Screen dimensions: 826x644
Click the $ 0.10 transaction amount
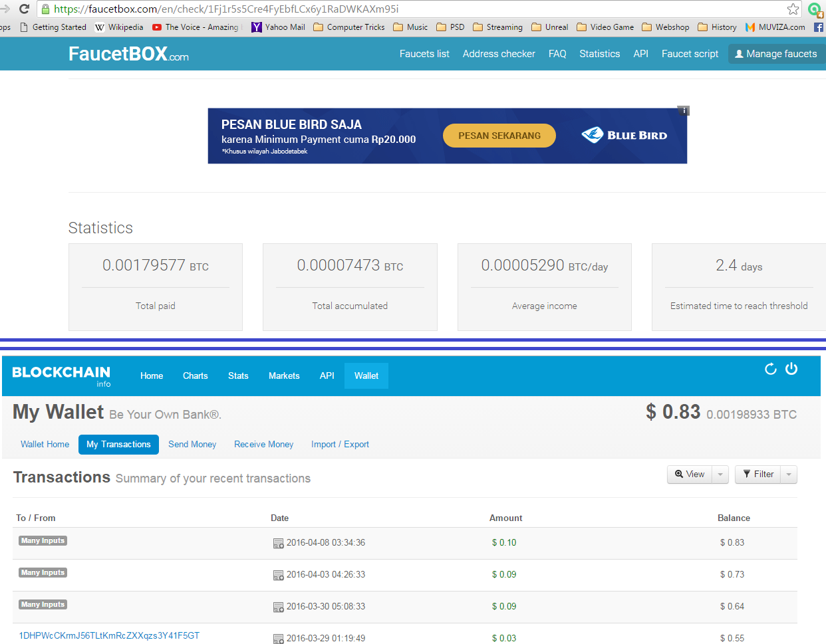point(504,543)
